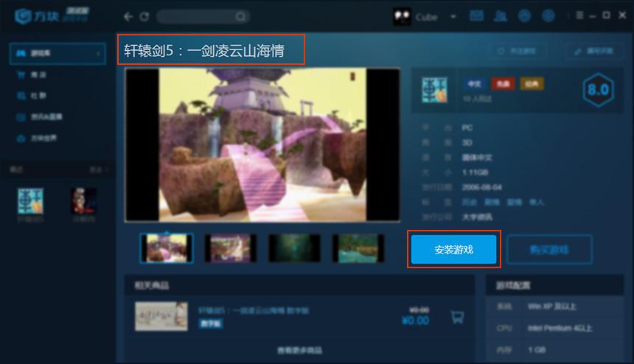Image resolution: width=634 pixels, height=364 pixels.
Task: Select the second purple screenshot thumbnail
Action: click(230, 248)
